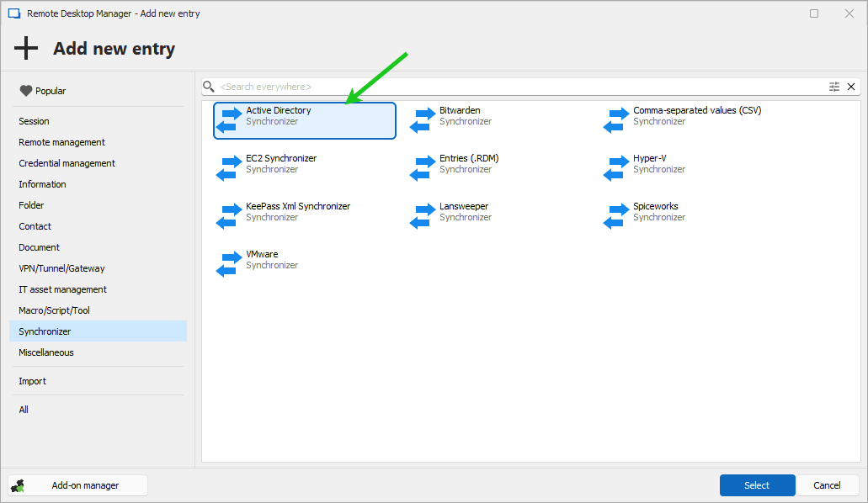Viewport: 868px width, 503px height.
Task: Click the Lansweeper synchronizer icon
Action: [x=420, y=215]
